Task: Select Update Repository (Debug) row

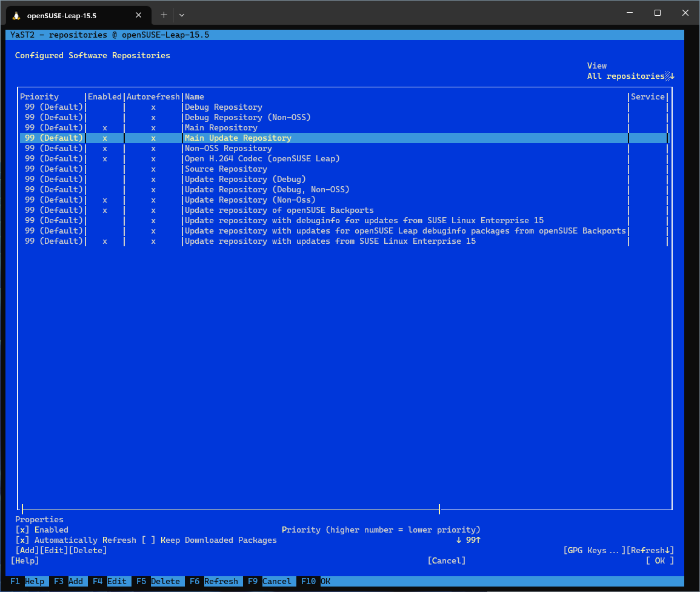Action: click(x=344, y=179)
